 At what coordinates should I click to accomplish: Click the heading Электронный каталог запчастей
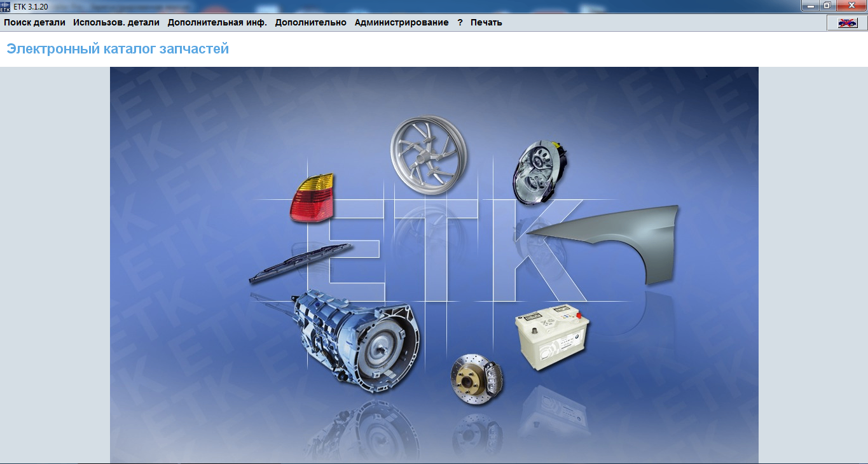118,48
